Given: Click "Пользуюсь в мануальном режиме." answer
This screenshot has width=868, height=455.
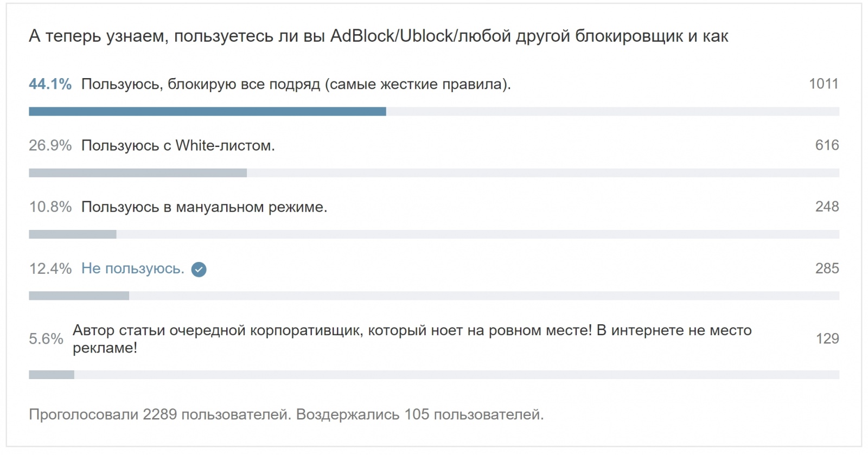Looking at the screenshot, I should (x=204, y=207).
